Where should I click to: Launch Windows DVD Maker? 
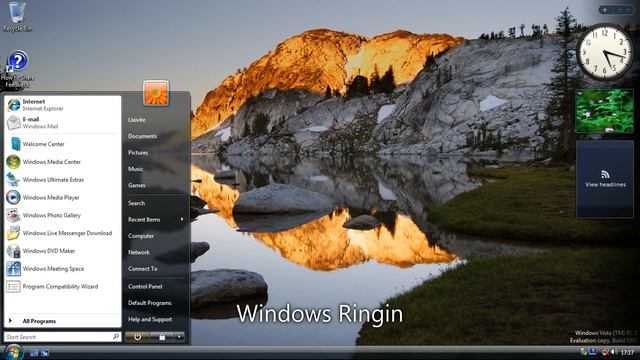pos(63,251)
